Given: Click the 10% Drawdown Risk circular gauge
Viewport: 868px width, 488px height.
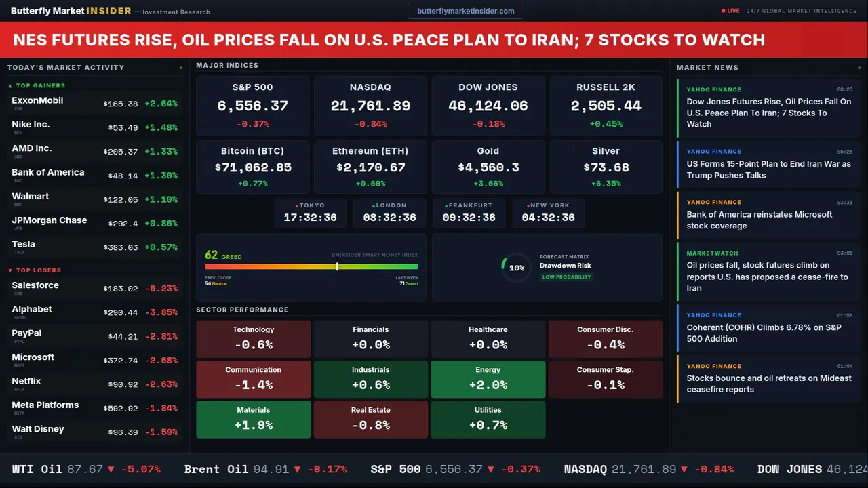Looking at the screenshot, I should click(x=516, y=268).
